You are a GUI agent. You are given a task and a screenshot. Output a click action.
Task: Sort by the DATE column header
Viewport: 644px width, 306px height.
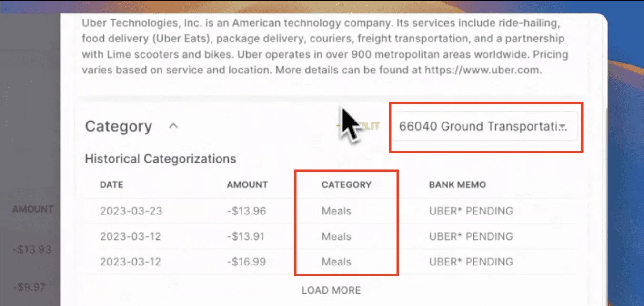111,184
